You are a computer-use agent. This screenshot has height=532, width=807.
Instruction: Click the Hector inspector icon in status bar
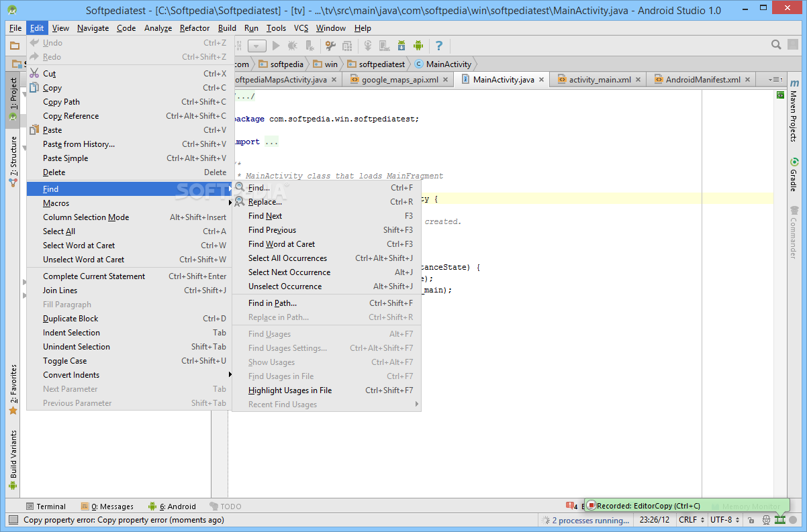tap(766, 520)
